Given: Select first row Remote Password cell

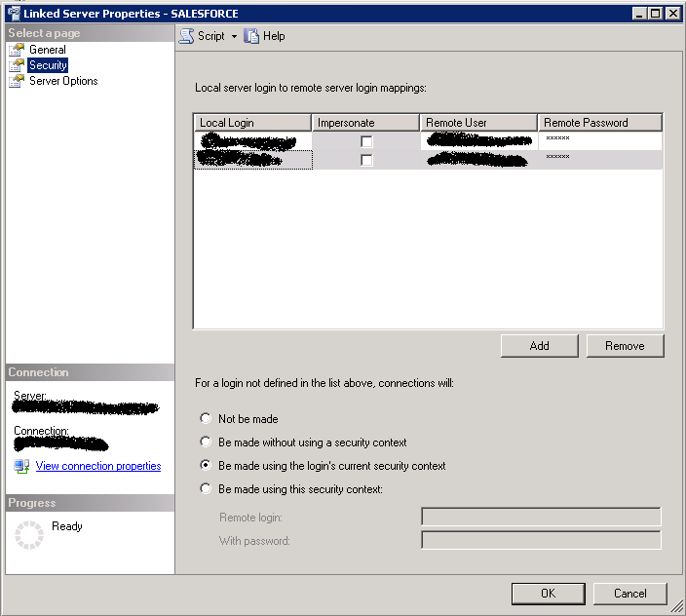Looking at the screenshot, I should [x=600, y=141].
